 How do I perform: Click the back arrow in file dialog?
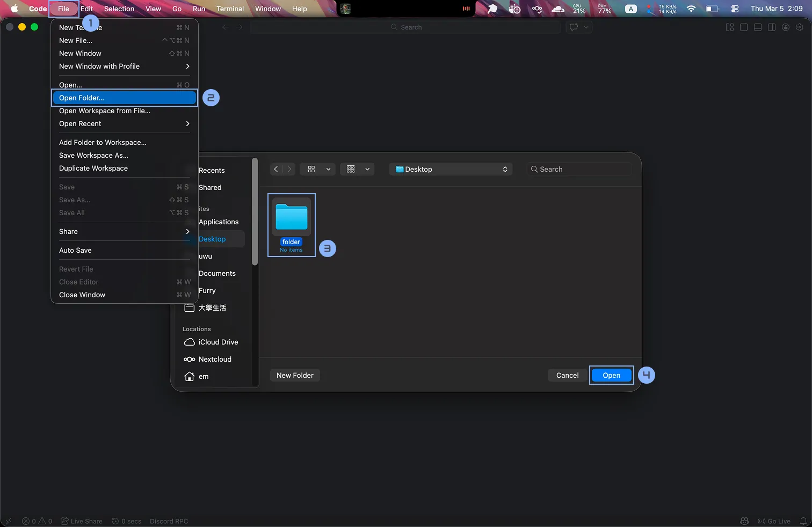point(276,169)
